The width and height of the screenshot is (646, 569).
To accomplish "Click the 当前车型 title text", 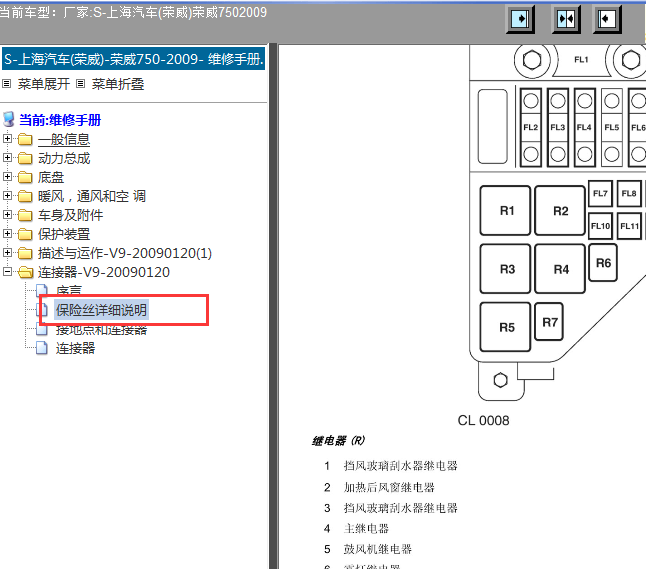I will pos(133,12).
